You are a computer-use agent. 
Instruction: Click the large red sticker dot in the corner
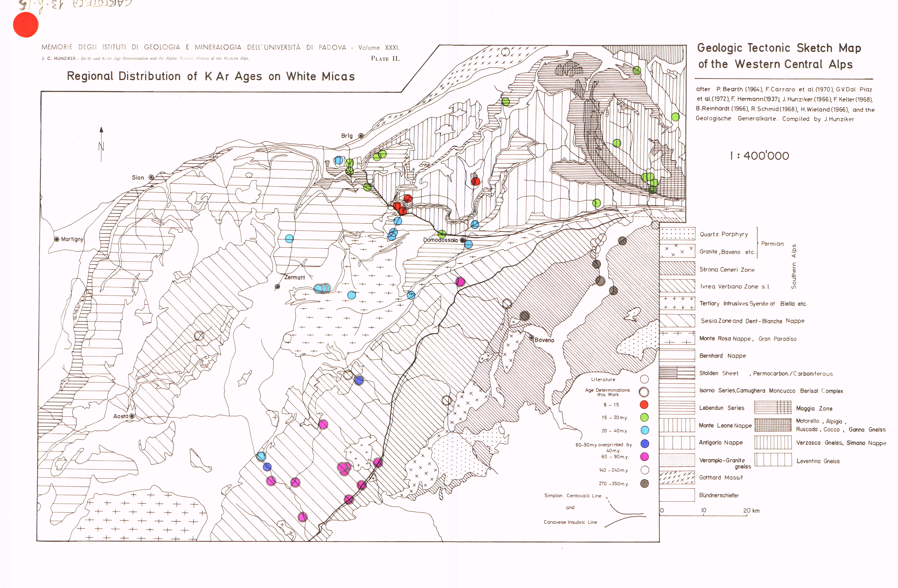26,25
